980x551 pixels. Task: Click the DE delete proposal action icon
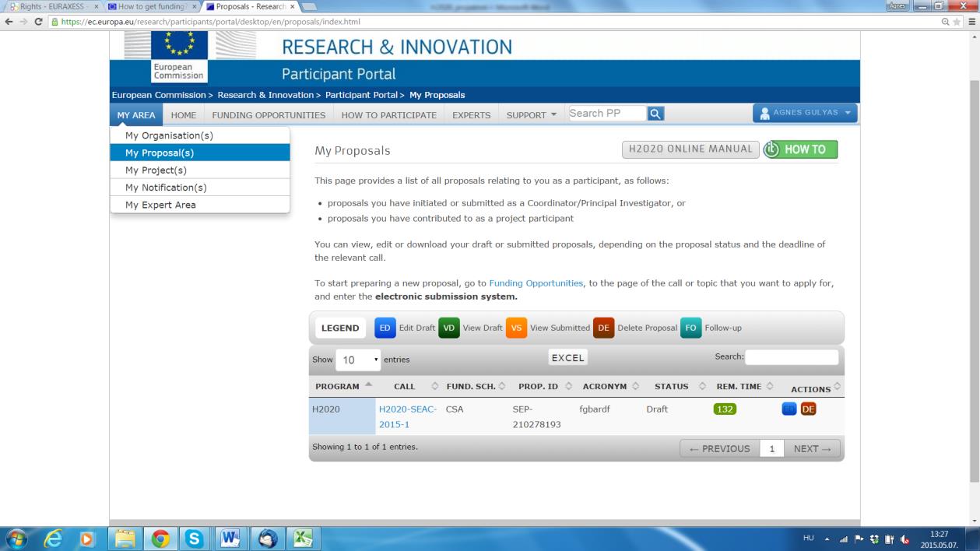[x=808, y=409]
